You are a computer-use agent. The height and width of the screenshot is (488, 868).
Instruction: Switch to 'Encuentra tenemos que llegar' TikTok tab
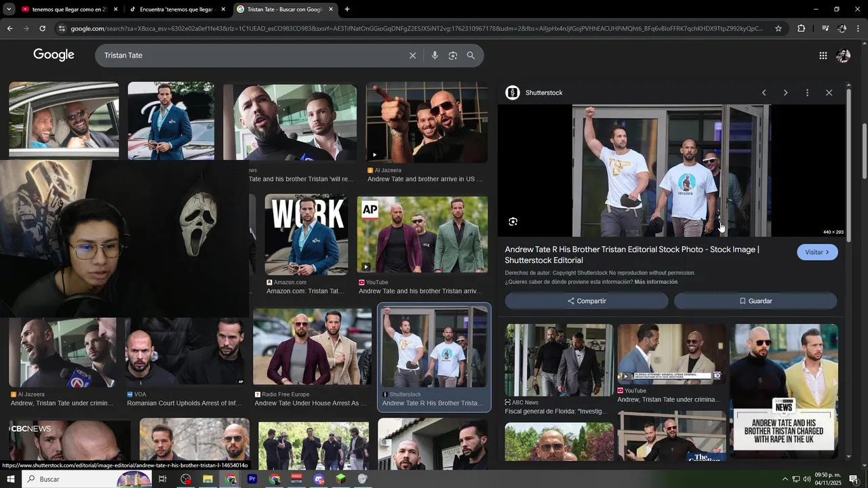178,9
